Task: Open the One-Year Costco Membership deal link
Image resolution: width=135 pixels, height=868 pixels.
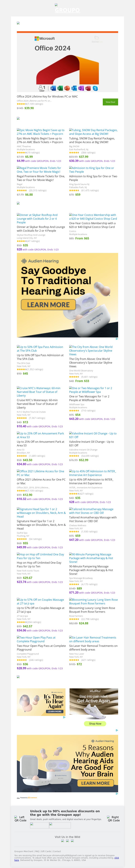Action: 93,217
